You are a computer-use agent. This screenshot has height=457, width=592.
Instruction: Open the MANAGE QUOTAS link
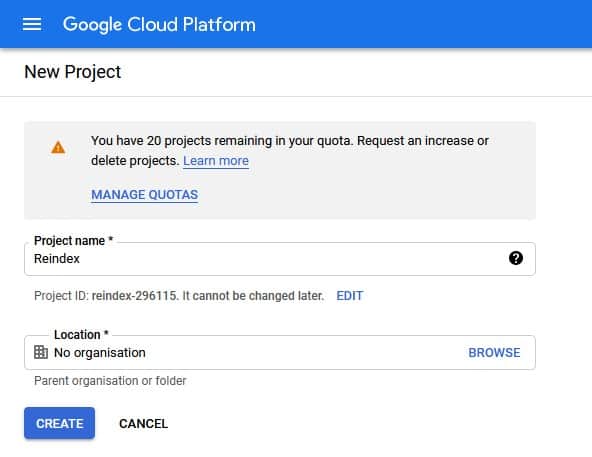pyautogui.click(x=145, y=195)
